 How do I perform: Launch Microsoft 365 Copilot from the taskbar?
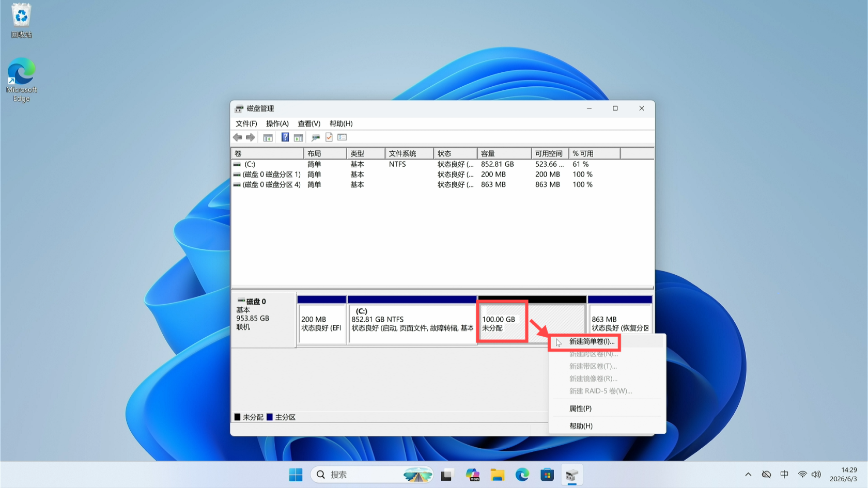pos(472,475)
